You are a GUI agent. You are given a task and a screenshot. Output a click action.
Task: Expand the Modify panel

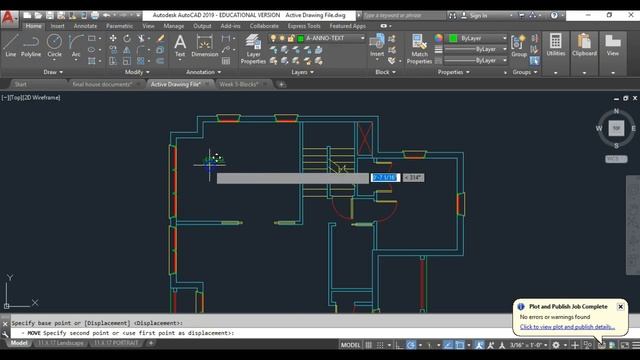point(137,72)
